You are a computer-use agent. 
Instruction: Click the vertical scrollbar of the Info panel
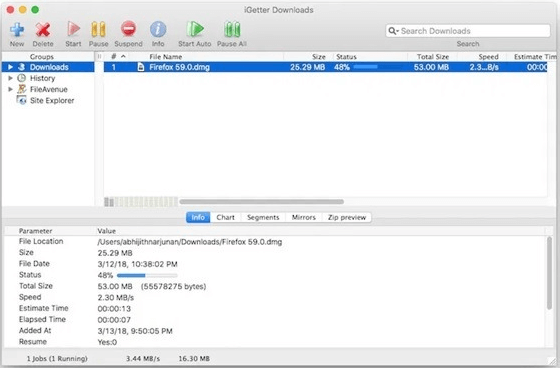[x=549, y=273]
